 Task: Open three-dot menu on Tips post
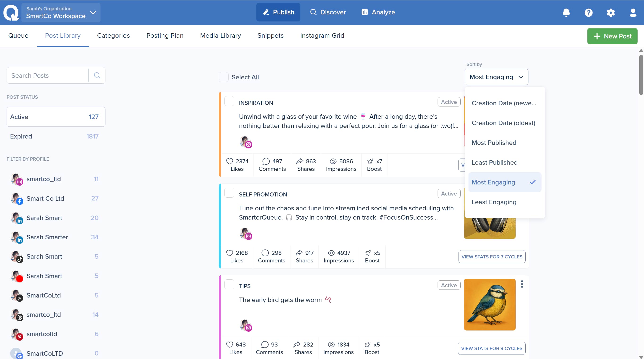click(x=522, y=284)
